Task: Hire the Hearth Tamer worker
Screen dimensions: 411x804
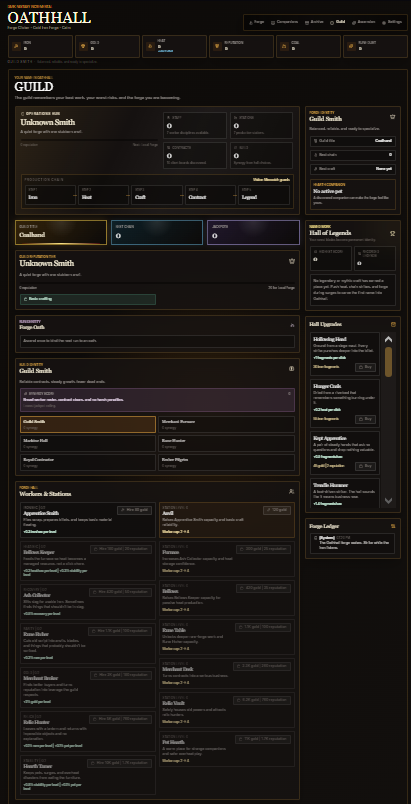Action: tap(119, 763)
